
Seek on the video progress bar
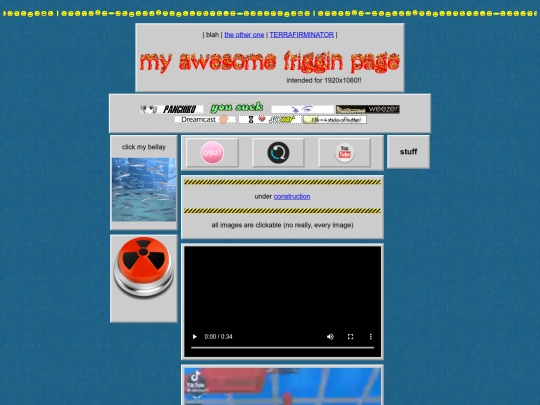[282, 348]
